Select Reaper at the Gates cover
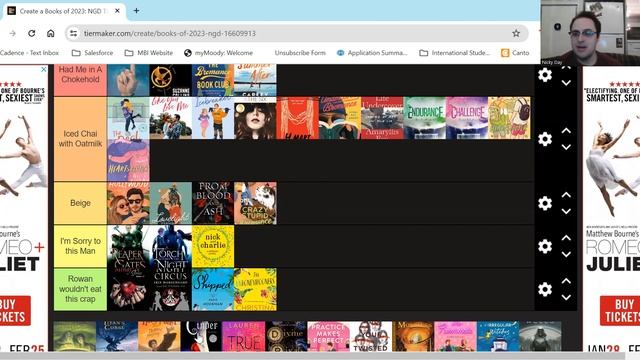The image size is (640, 360). (128, 246)
